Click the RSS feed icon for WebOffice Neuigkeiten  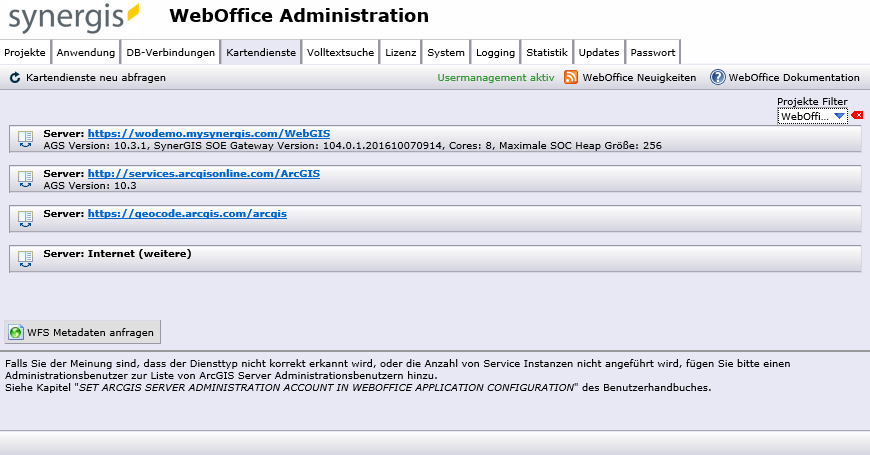point(571,77)
